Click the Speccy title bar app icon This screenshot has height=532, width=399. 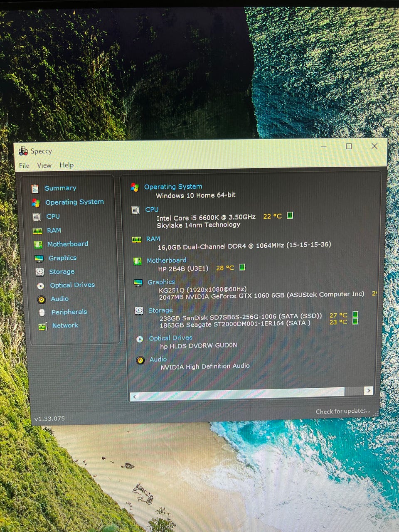pyautogui.click(x=23, y=151)
